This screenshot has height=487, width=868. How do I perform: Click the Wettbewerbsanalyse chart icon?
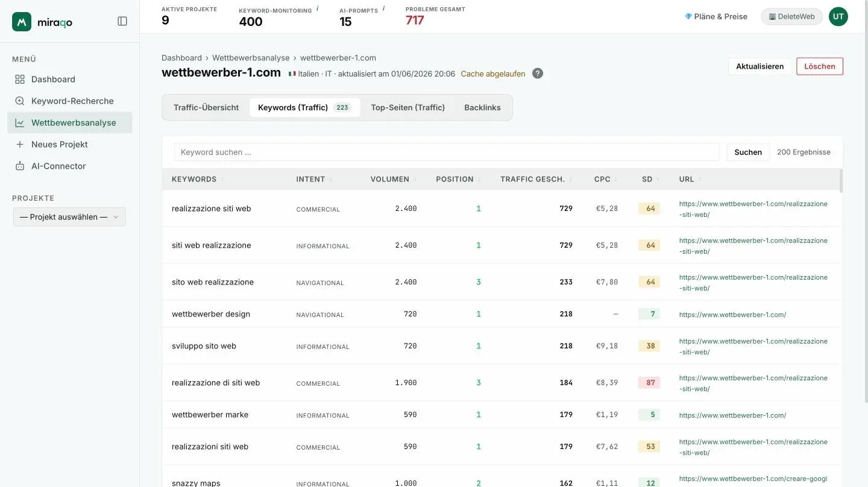pyautogui.click(x=20, y=122)
